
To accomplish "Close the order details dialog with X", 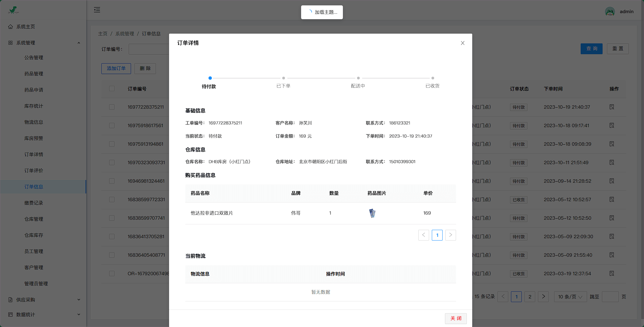I will click(x=462, y=43).
